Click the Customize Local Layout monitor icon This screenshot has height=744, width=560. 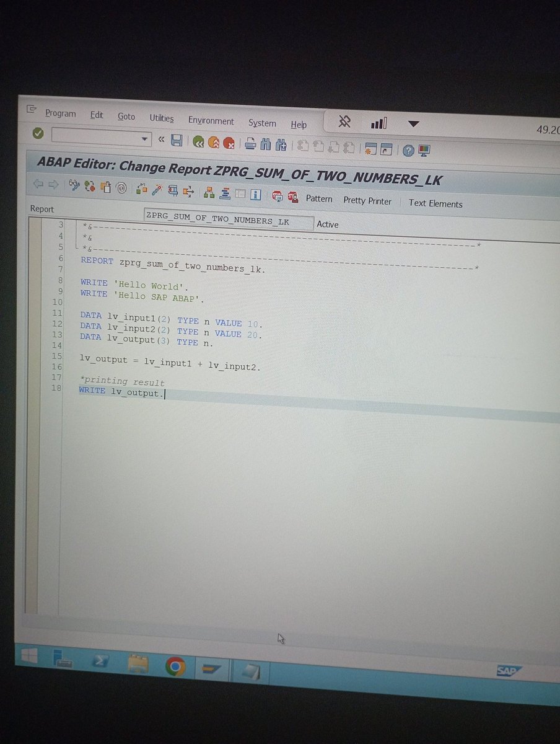click(424, 150)
